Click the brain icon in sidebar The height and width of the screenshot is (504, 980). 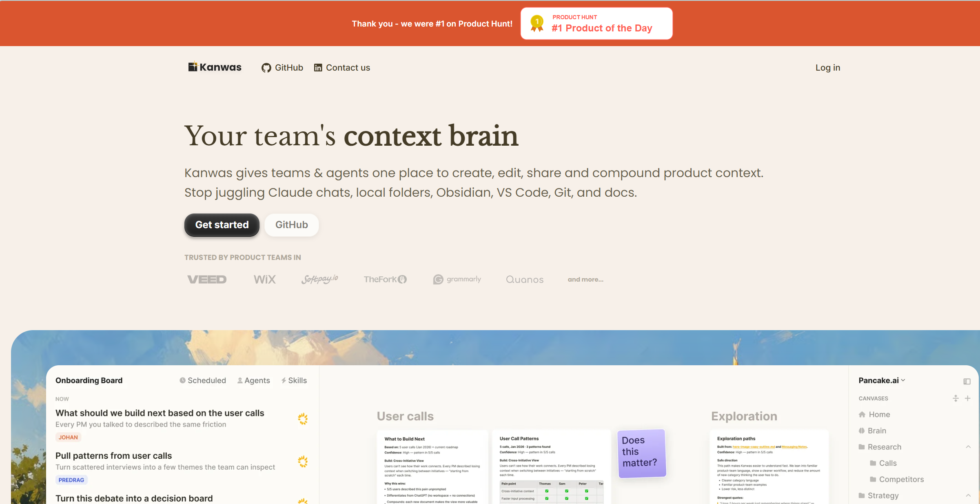point(862,431)
